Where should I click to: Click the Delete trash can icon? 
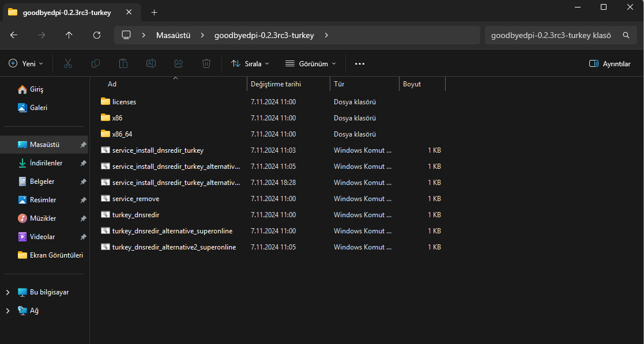(206, 63)
